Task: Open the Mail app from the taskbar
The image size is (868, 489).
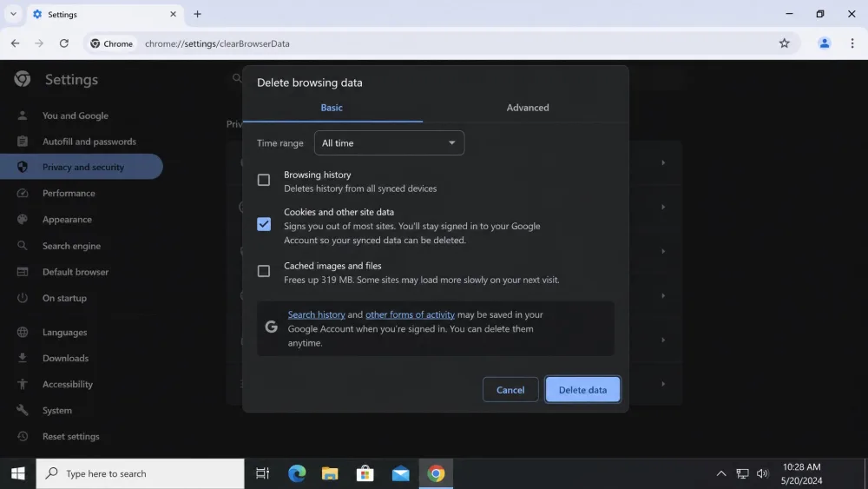Action: tap(400, 473)
